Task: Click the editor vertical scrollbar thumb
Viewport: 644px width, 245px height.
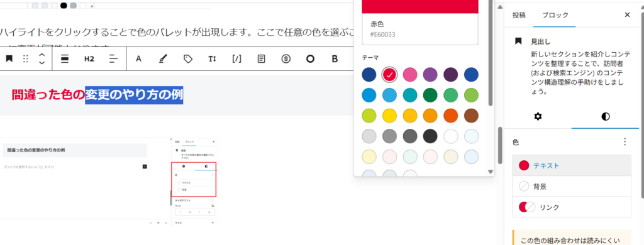Action: click(500, 145)
